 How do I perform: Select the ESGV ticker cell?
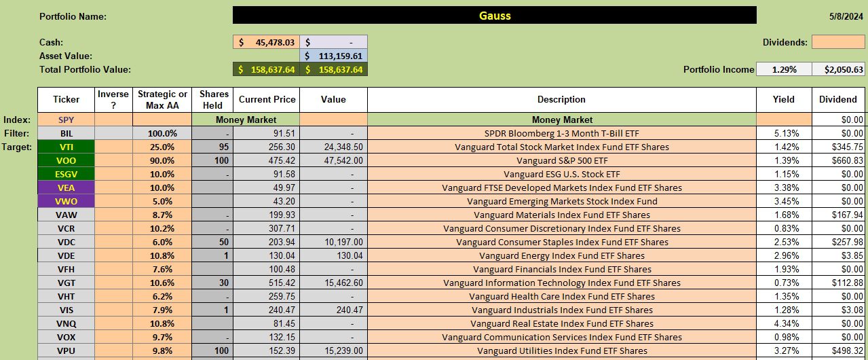tap(67, 174)
